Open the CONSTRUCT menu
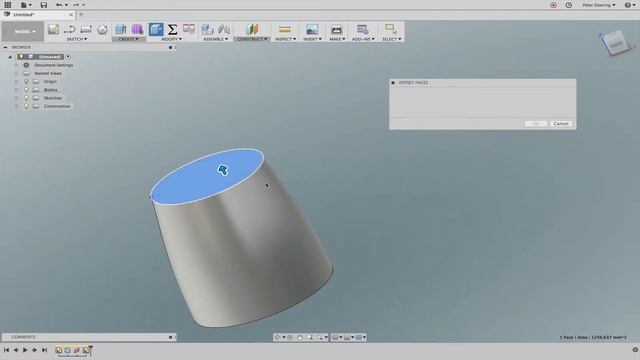The width and height of the screenshot is (640, 360). point(252,39)
